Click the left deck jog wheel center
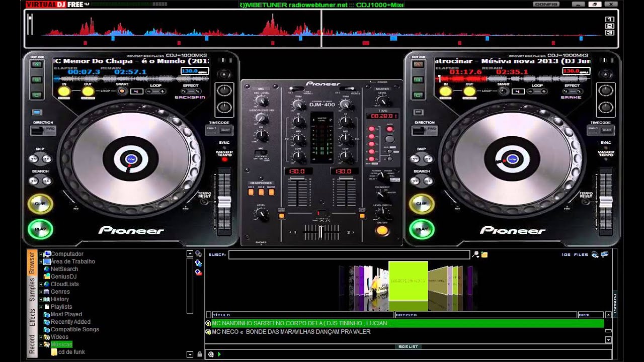Image resolution: width=644 pixels, height=362 pixels. point(131,159)
